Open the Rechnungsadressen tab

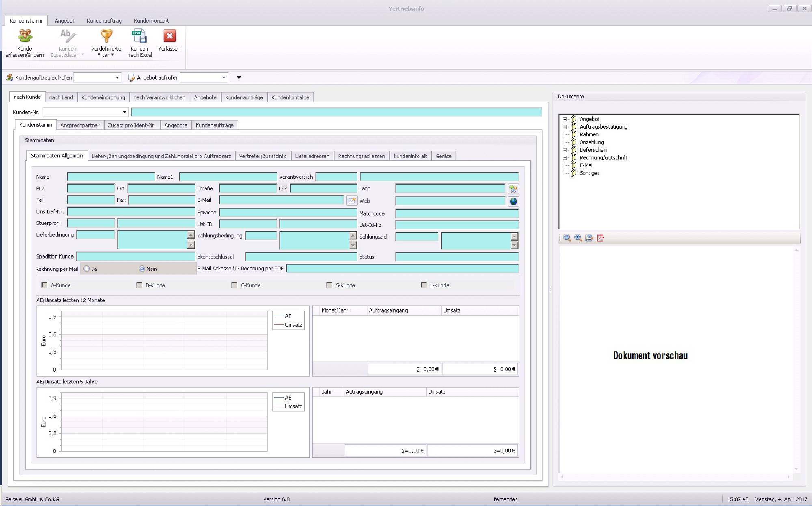pyautogui.click(x=361, y=156)
